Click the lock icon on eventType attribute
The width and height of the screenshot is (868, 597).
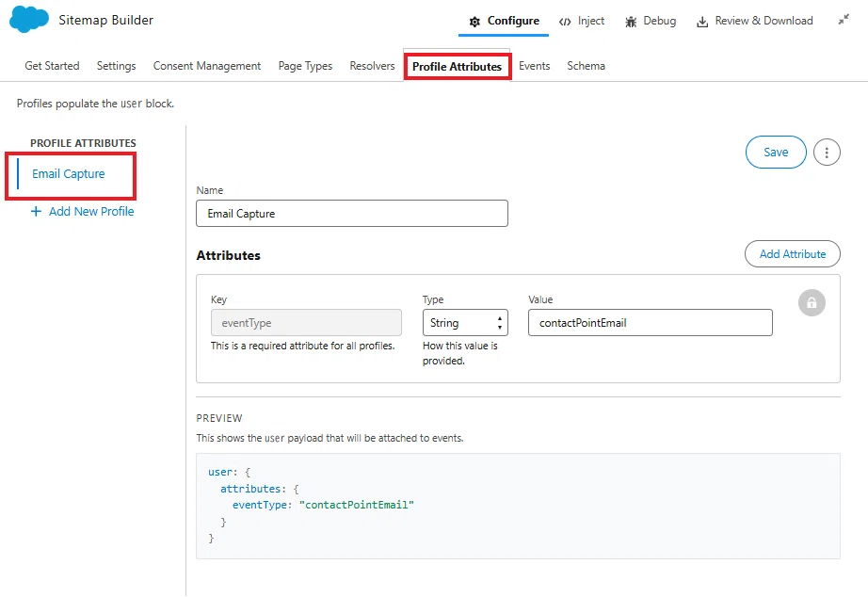click(x=812, y=303)
